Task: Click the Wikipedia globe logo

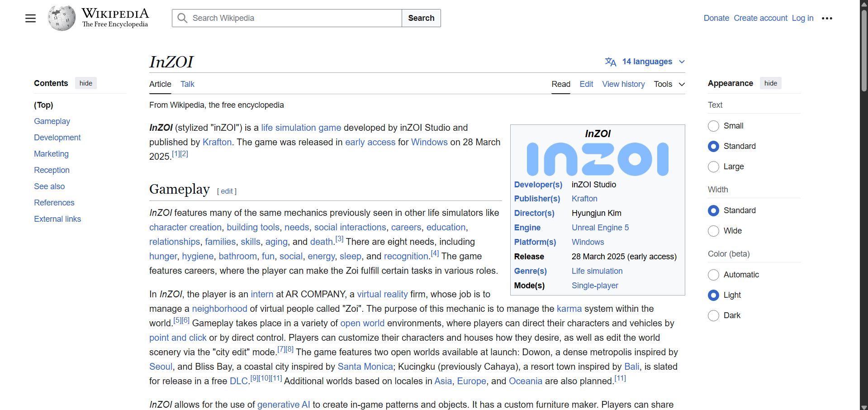Action: 62,18
